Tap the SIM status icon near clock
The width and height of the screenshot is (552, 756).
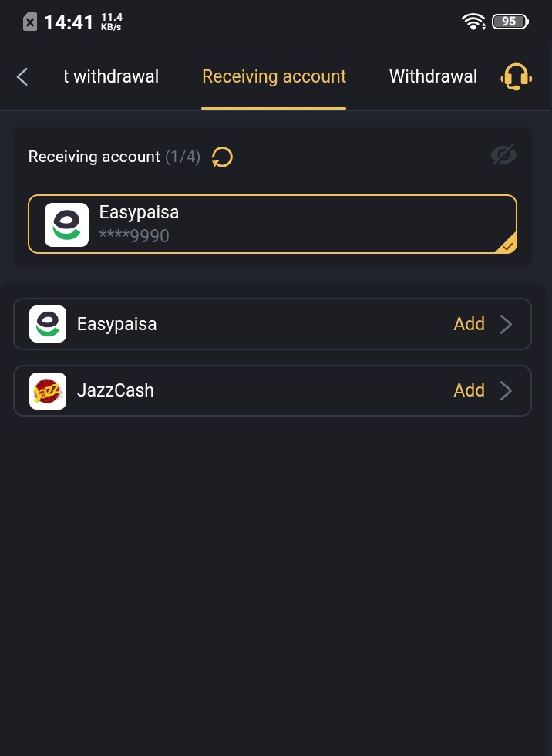(x=29, y=22)
